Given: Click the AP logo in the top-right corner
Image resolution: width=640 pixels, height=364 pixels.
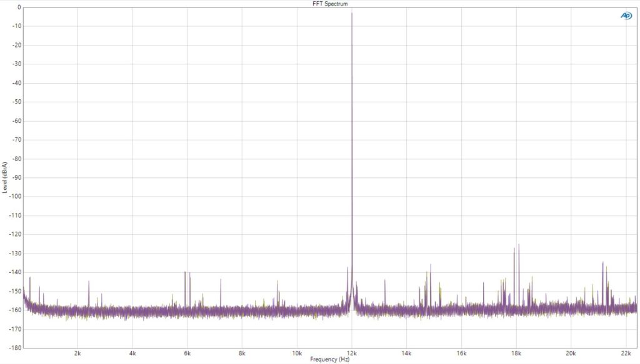Looking at the screenshot, I should pyautogui.click(x=626, y=16).
